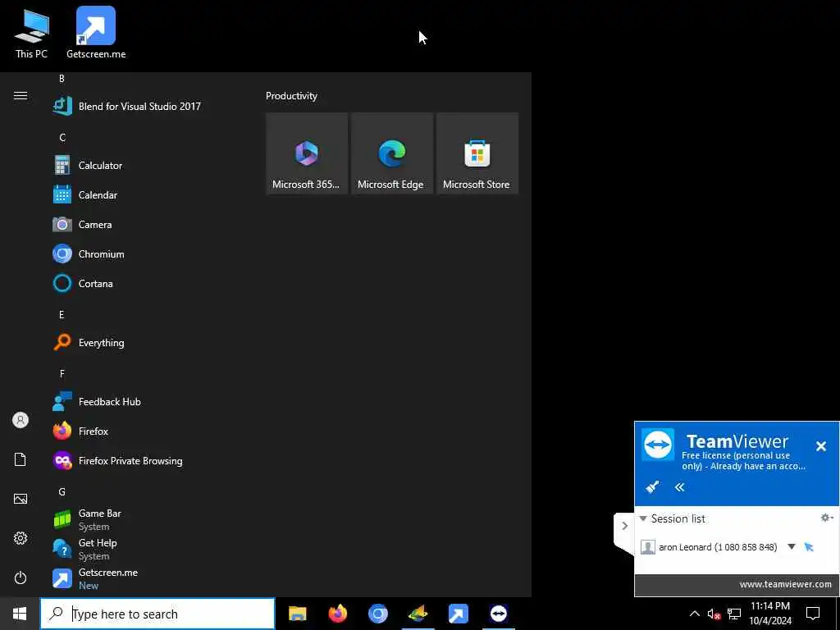Click the TeamViewer brush icon
This screenshot has height=630, width=840.
pyautogui.click(x=652, y=487)
